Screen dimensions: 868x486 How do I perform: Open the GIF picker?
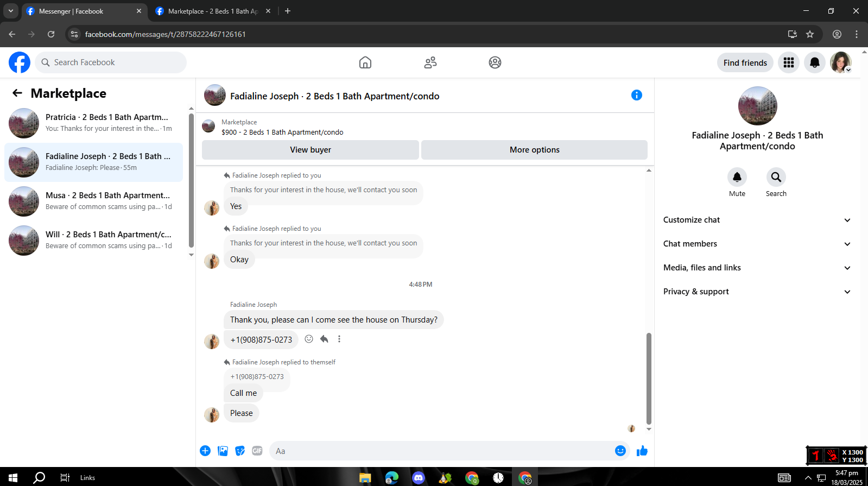pos(257,451)
